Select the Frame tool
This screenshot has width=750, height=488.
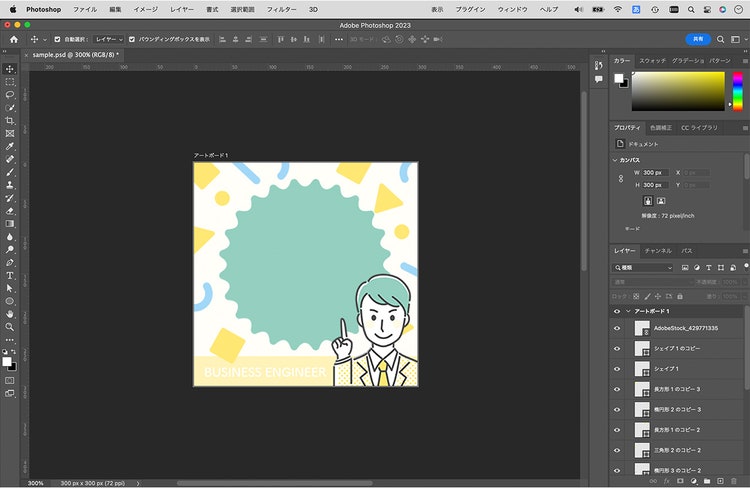pos(10,133)
